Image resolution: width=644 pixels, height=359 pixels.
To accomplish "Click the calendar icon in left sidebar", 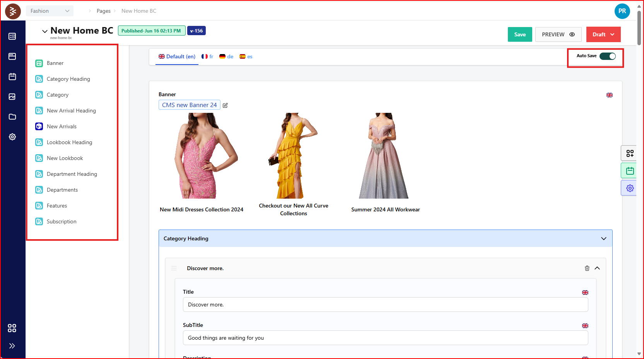I will point(12,77).
